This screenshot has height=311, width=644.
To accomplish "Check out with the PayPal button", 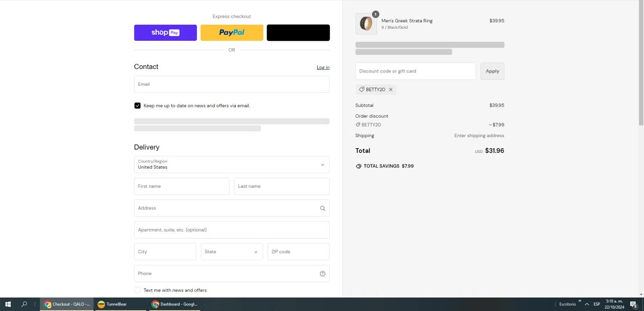I will [232, 33].
